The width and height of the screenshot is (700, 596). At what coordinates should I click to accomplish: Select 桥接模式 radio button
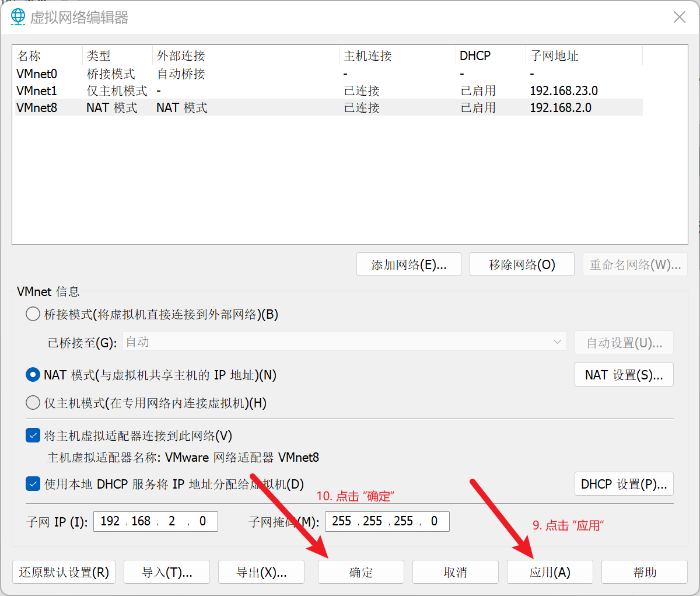[x=33, y=315]
